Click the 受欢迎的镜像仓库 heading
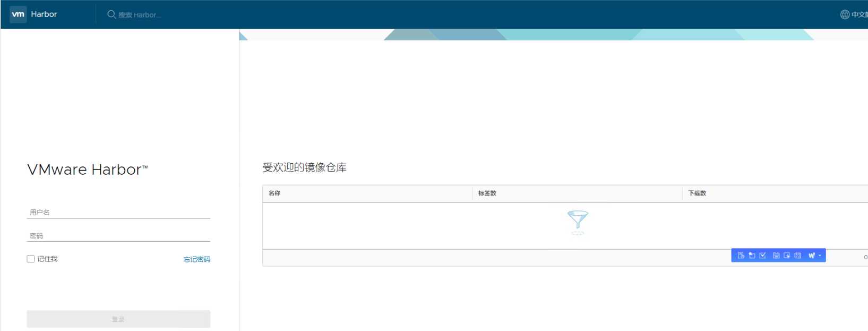 pos(304,167)
